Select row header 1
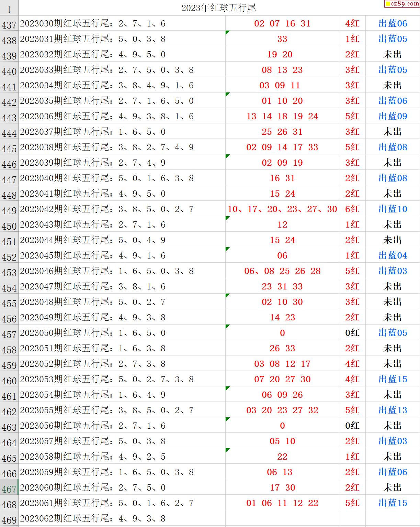The width and height of the screenshot is (420, 527). click(x=9, y=8)
